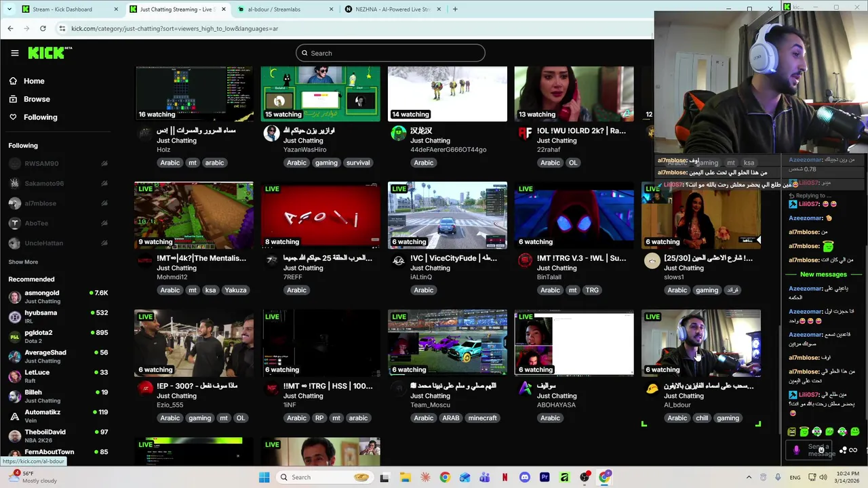The width and height of the screenshot is (868, 488).
Task: Open the ViceCityFude GTA stream thumbnail
Action: click(448, 216)
